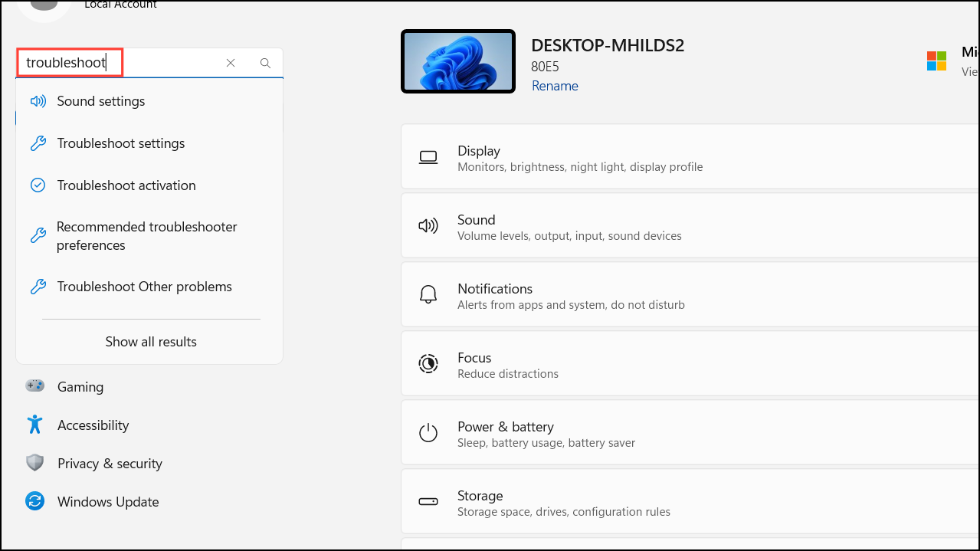The width and height of the screenshot is (980, 551).
Task: Click the checkmark icon beside Troubleshoot activation
Action: point(38,185)
